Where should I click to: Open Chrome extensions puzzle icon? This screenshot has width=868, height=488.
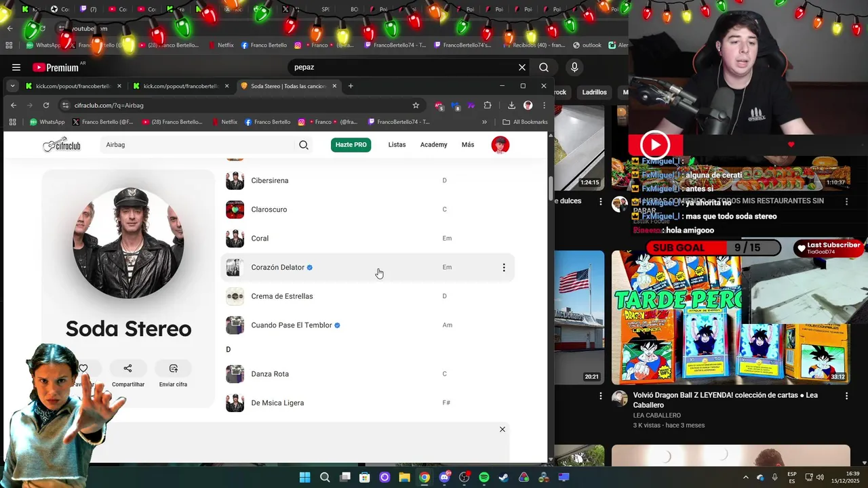coord(488,105)
